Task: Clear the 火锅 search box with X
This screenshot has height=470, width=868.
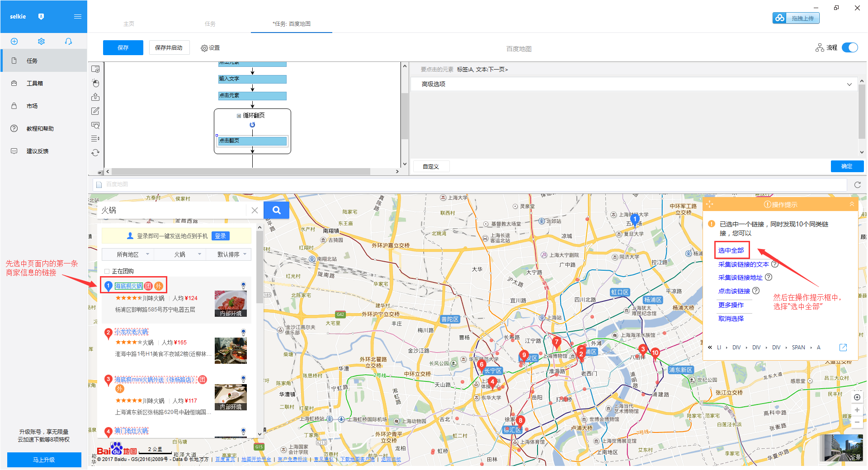Action: pyautogui.click(x=255, y=211)
